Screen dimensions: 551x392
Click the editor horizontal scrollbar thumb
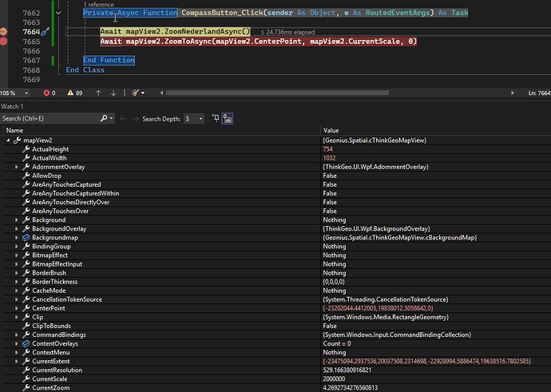click(277, 93)
